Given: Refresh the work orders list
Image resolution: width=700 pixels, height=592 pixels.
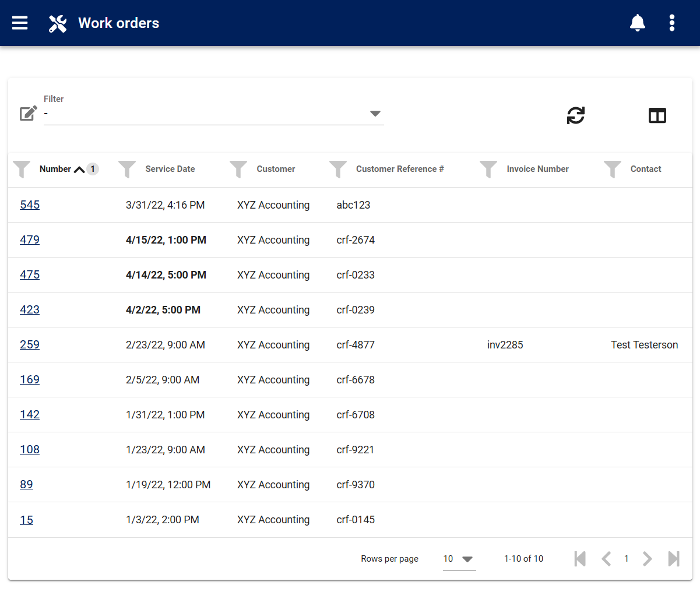Looking at the screenshot, I should point(576,115).
